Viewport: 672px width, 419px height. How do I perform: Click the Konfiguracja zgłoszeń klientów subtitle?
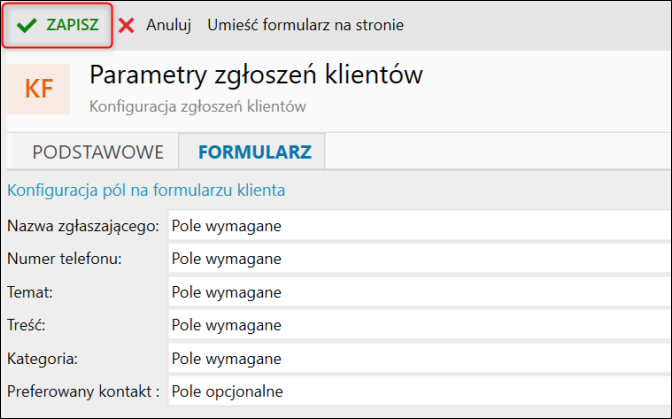point(197,105)
